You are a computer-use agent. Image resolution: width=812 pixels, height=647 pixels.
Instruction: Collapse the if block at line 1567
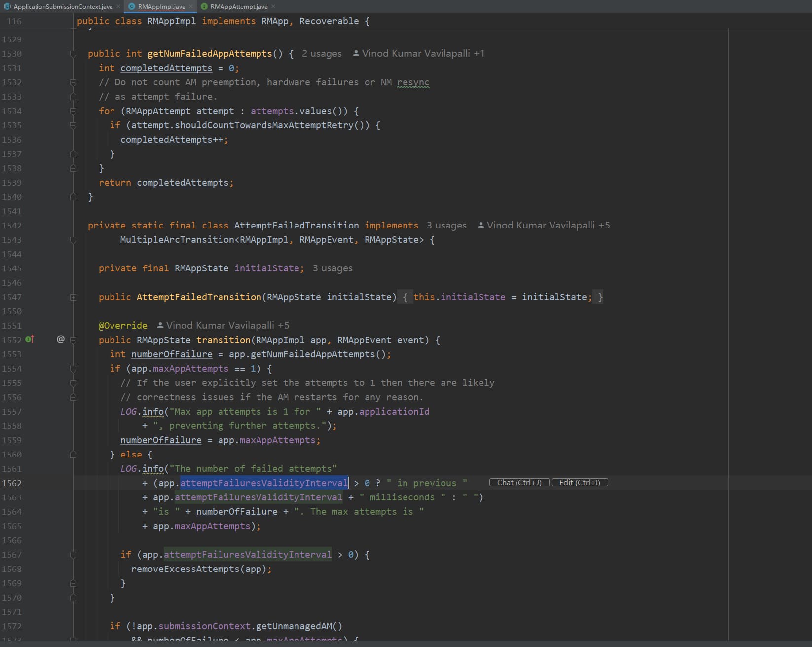(x=73, y=555)
